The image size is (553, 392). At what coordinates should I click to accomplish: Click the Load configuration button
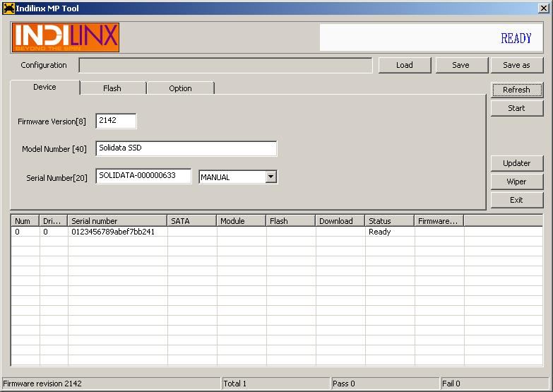[405, 65]
